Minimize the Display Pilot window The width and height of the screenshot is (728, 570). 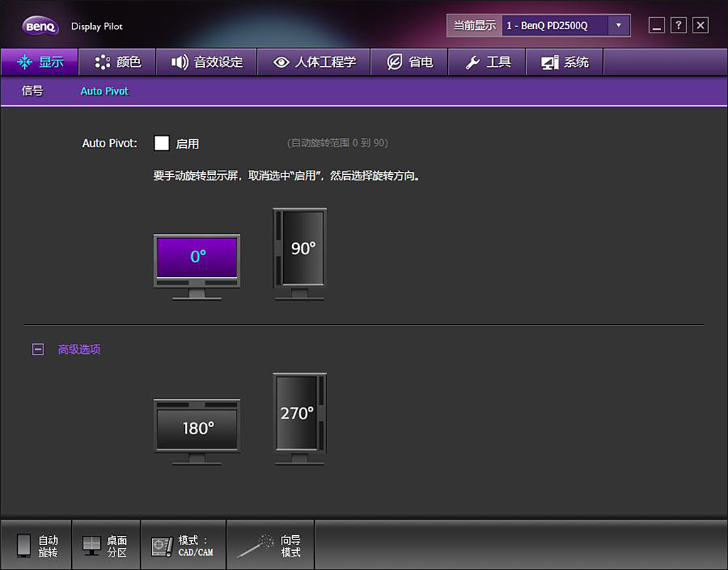[656, 25]
